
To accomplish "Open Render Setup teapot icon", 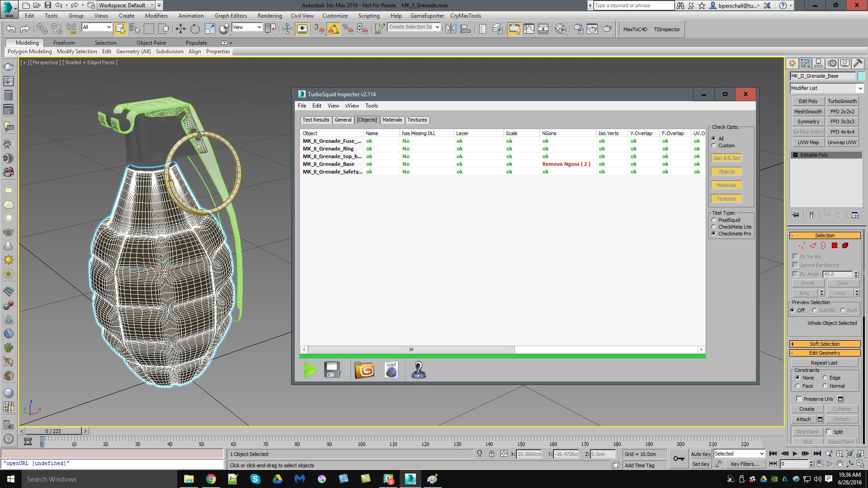I will point(578,29).
